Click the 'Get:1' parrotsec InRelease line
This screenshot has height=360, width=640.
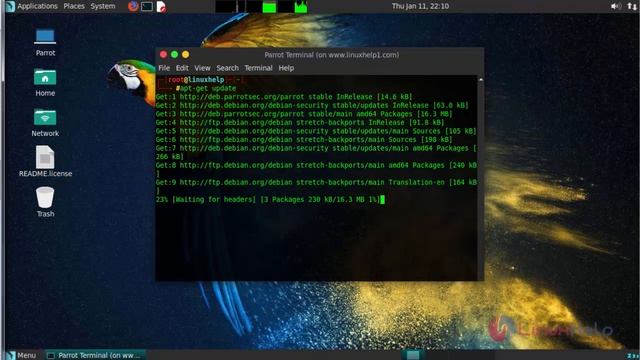pos(284,97)
